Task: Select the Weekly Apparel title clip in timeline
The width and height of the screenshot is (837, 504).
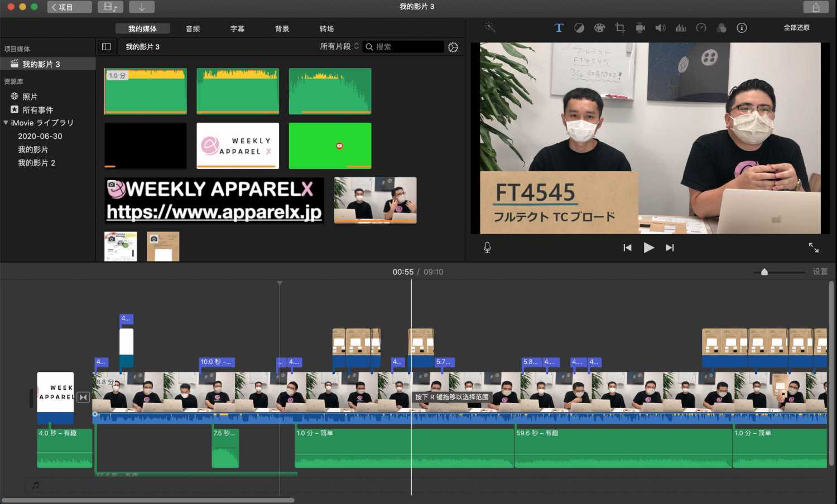Action: coord(55,398)
